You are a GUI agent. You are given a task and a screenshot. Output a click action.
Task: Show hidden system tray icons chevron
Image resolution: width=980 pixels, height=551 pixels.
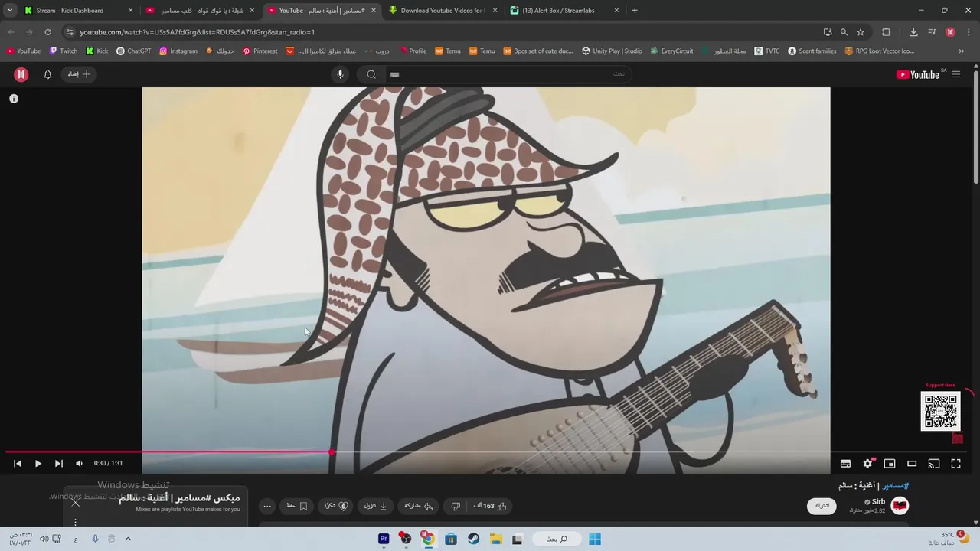click(128, 539)
